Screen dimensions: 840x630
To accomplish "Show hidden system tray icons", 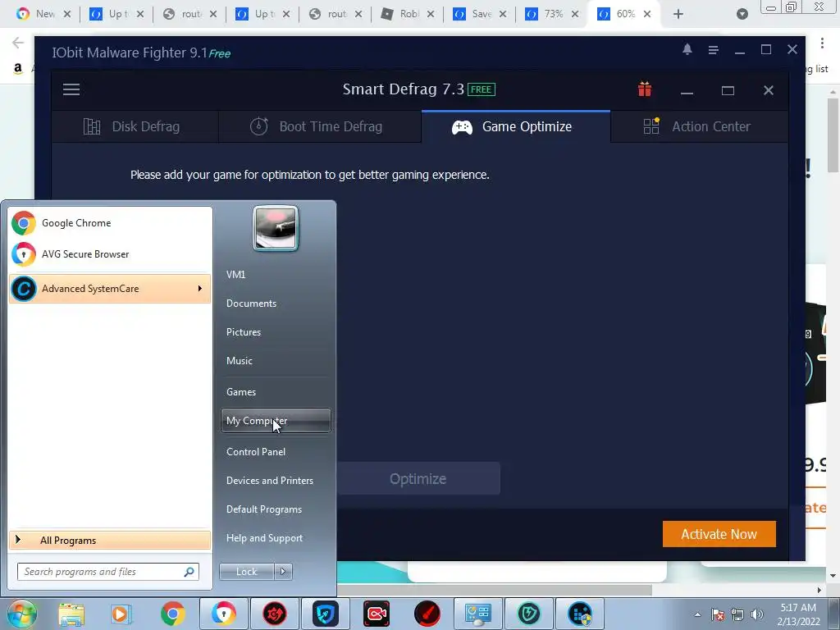I will [x=697, y=614].
